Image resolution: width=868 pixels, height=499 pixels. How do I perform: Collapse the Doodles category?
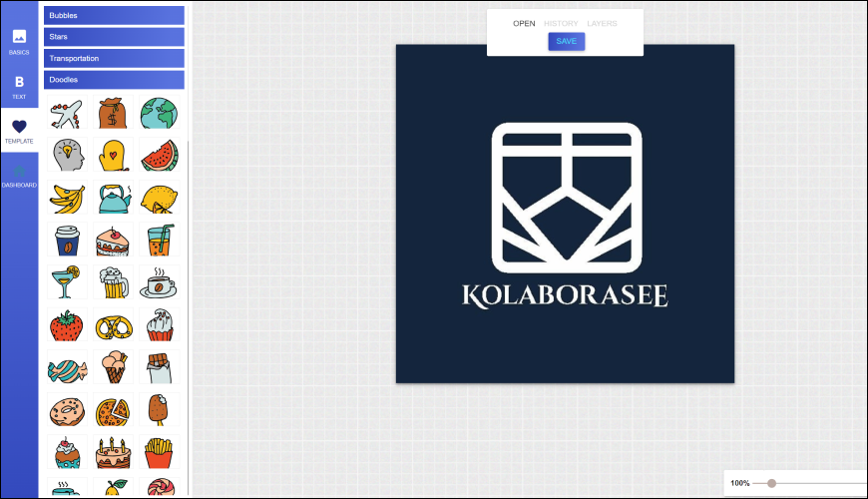click(x=114, y=80)
